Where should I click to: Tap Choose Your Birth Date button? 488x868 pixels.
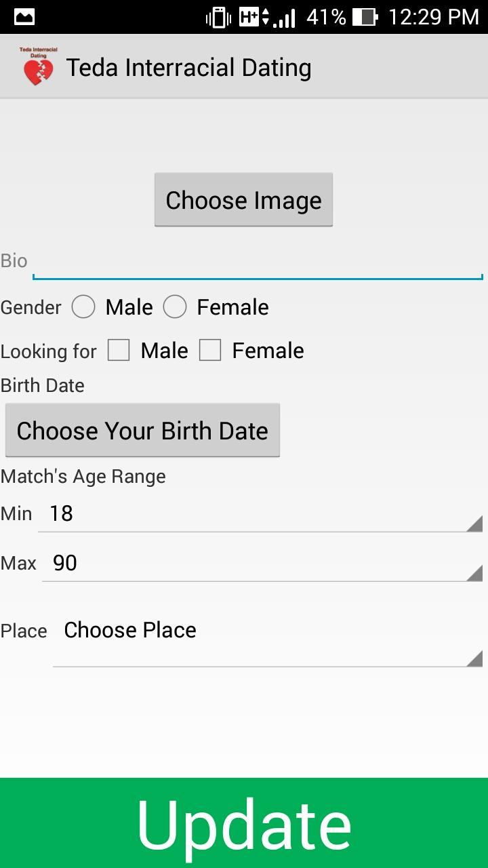click(x=142, y=431)
